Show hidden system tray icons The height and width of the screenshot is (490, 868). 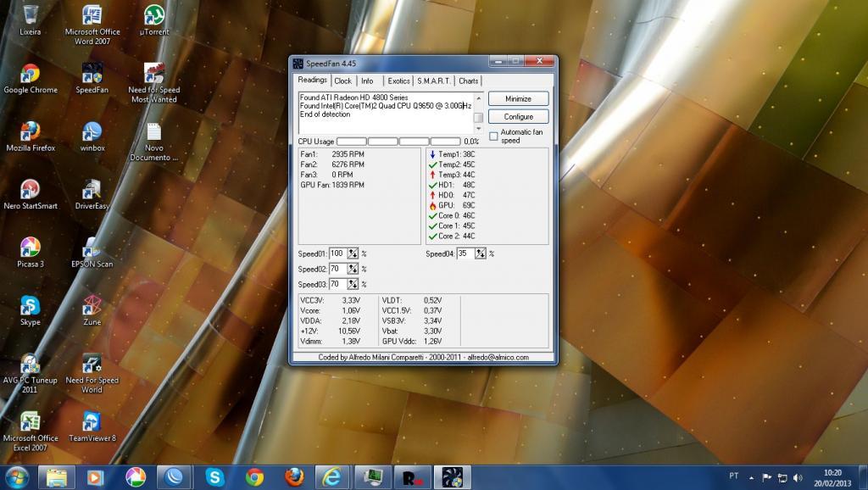point(751,477)
